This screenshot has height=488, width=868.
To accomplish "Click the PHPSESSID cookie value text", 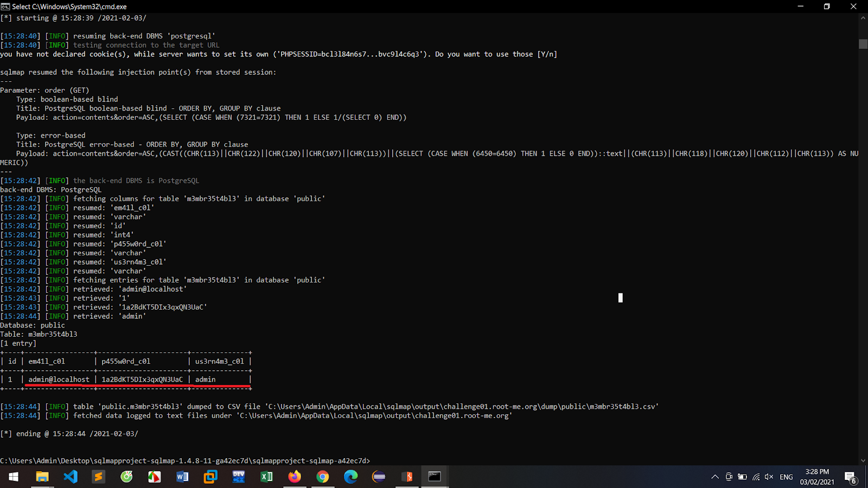I will coord(350,54).
